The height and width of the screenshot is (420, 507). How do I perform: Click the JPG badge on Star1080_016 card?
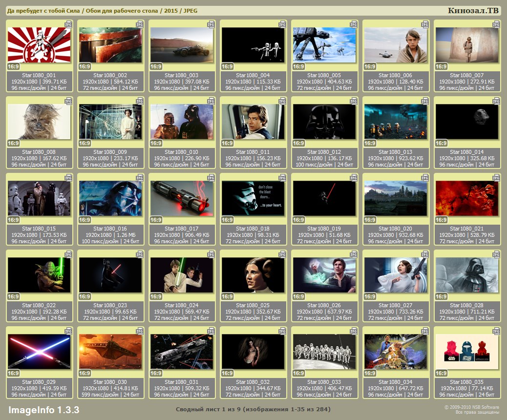click(x=140, y=177)
